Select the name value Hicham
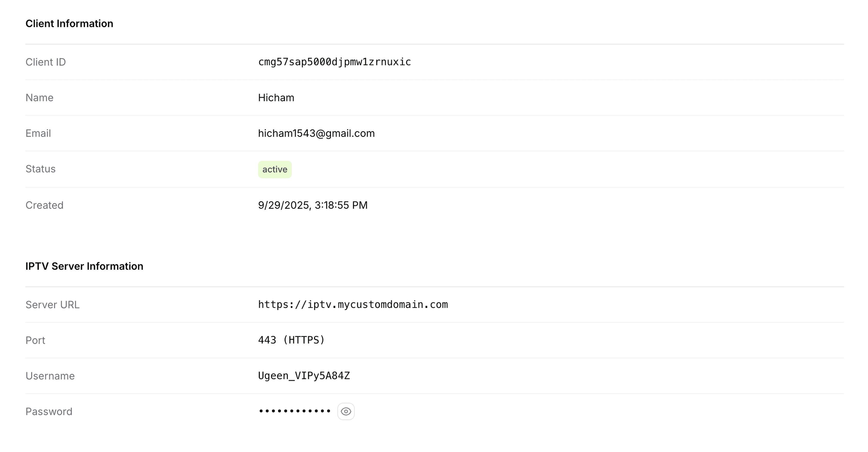This screenshot has height=452, width=868. [x=276, y=98]
